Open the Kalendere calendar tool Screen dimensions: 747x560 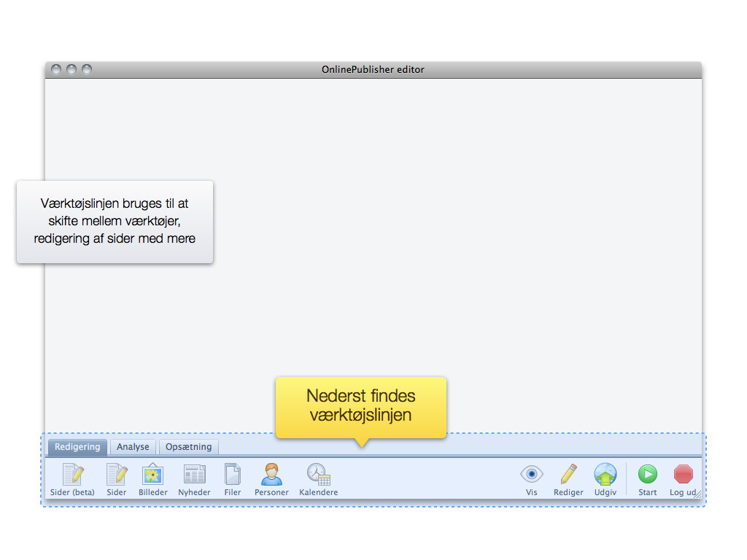pyautogui.click(x=318, y=479)
